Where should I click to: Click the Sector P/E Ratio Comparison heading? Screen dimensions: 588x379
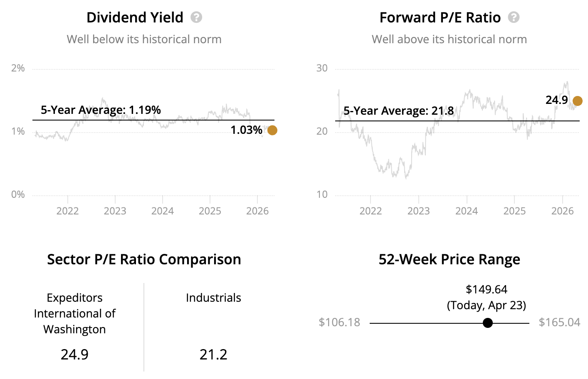(x=144, y=259)
